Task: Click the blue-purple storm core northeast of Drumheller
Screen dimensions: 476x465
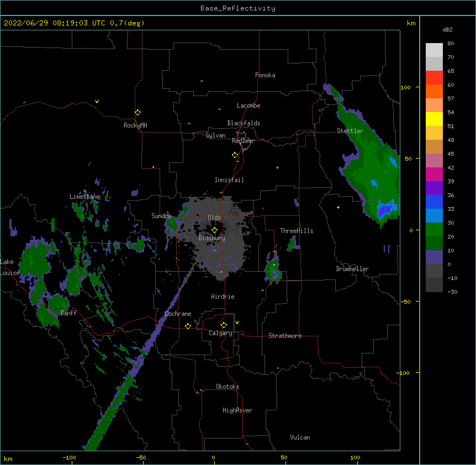Action: click(385, 210)
